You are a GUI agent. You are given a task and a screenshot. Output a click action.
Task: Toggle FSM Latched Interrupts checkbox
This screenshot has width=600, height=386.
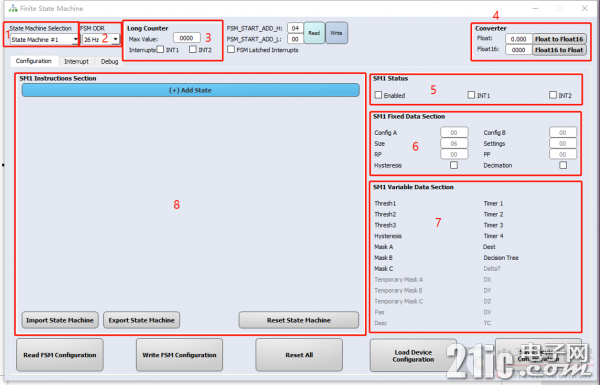tap(231, 49)
